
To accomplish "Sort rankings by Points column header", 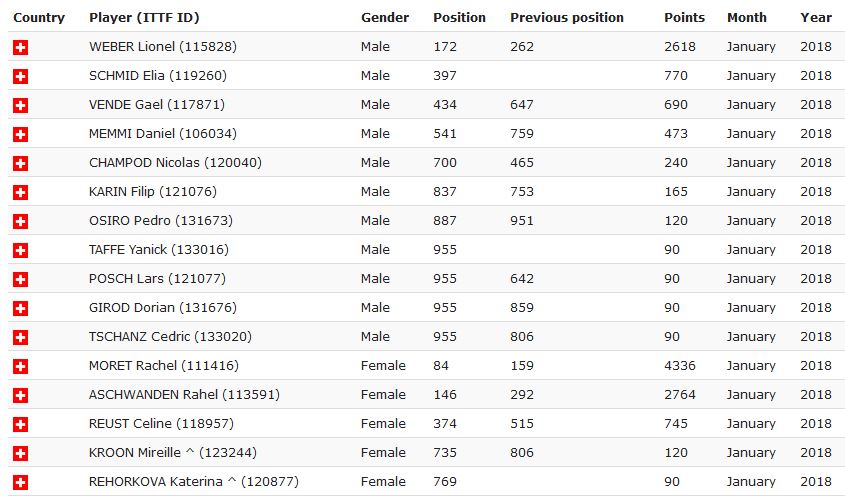I will pyautogui.click(x=684, y=17).
